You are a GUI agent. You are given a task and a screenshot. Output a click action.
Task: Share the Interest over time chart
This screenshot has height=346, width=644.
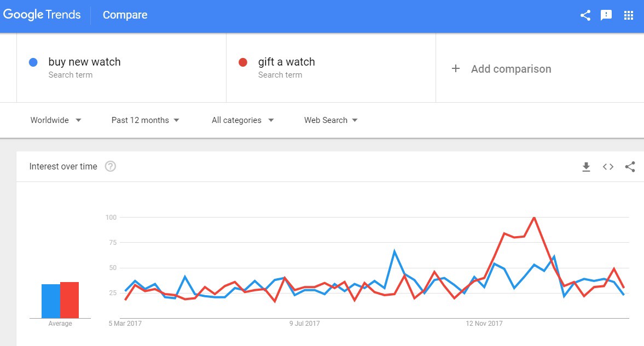pyautogui.click(x=630, y=167)
